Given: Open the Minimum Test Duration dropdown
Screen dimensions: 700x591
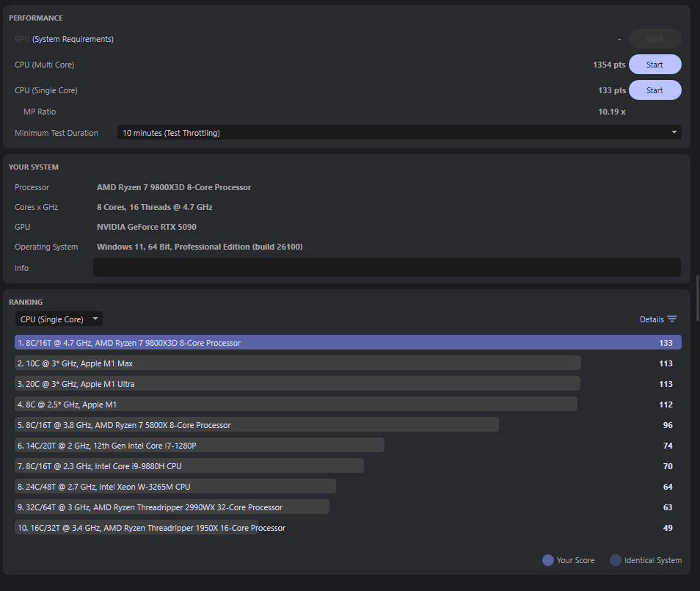Looking at the screenshot, I should (x=399, y=133).
